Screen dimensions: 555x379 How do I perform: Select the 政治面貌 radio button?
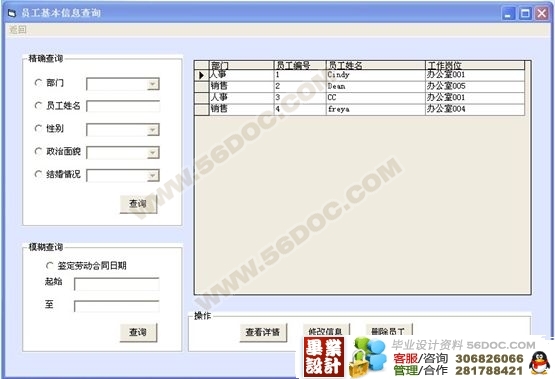38,151
